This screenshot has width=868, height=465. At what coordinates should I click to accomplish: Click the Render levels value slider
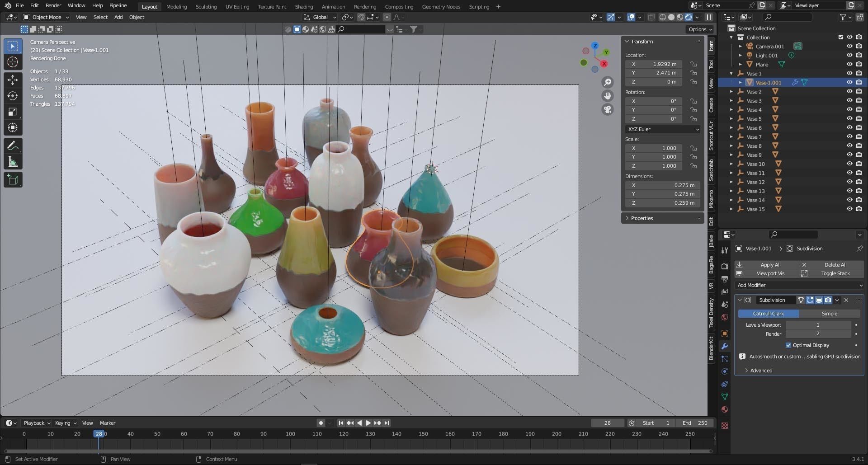click(x=818, y=334)
